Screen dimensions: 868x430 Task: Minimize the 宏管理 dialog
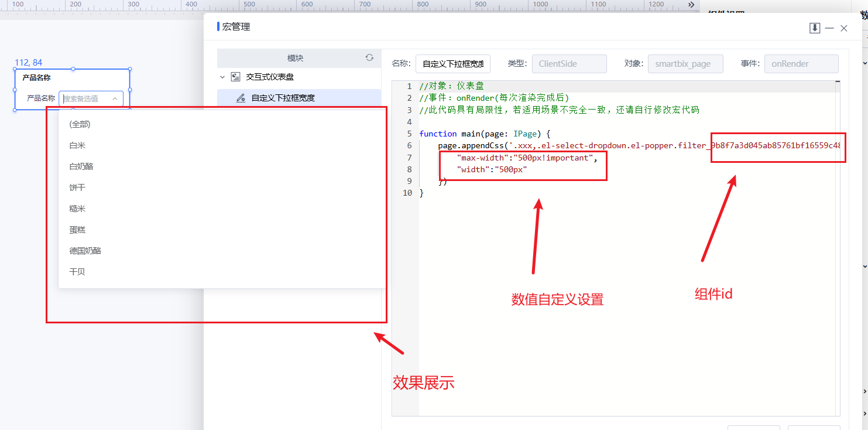click(x=829, y=28)
